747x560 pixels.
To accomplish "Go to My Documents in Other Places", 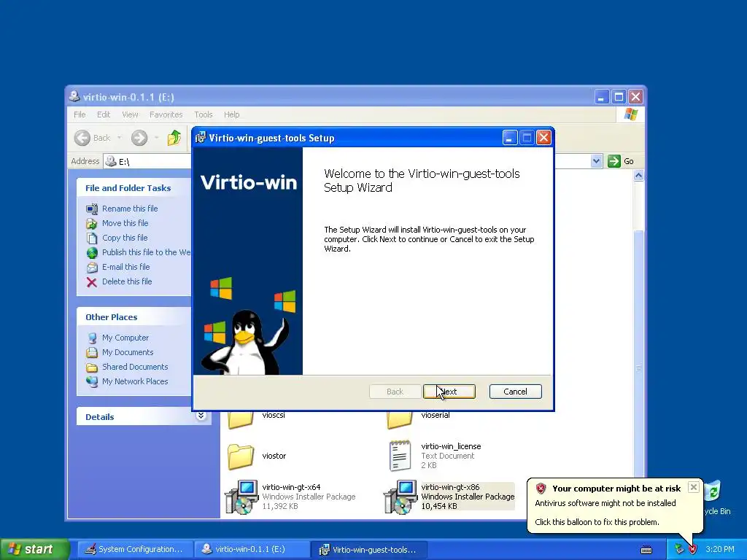I will 128,352.
